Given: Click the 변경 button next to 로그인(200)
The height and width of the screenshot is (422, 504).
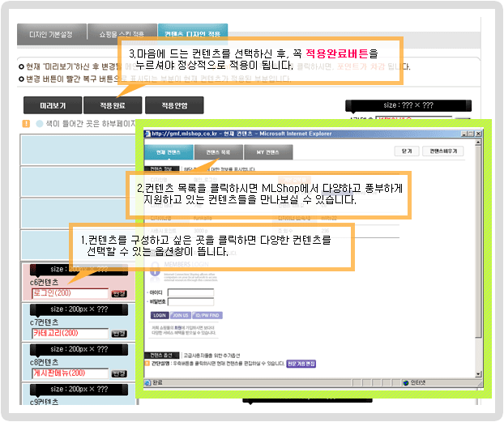Looking at the screenshot, I should click(x=118, y=294).
